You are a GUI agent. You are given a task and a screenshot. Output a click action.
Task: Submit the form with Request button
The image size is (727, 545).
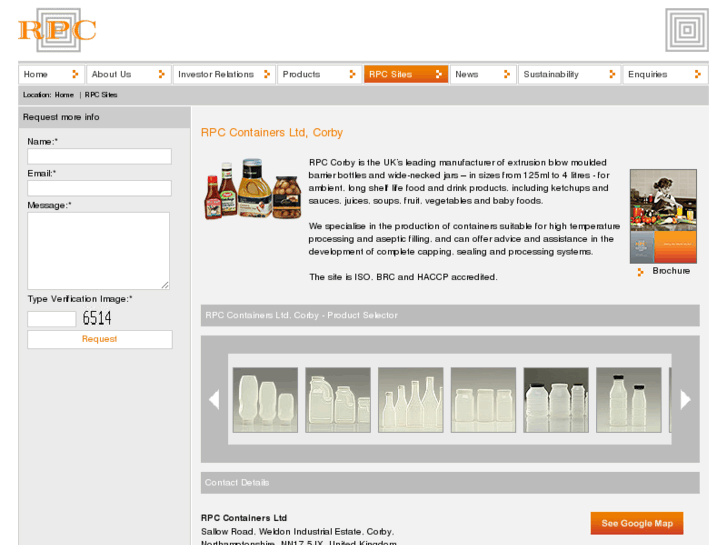[100, 339]
